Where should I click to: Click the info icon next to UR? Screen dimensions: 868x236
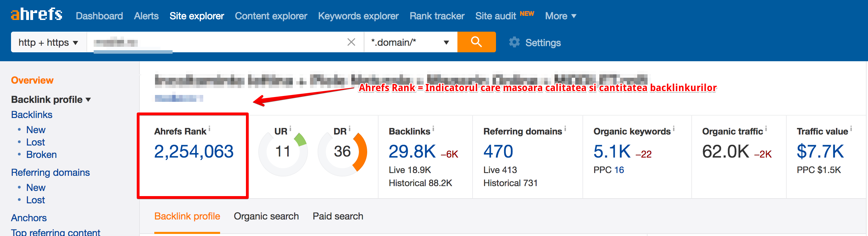290,129
